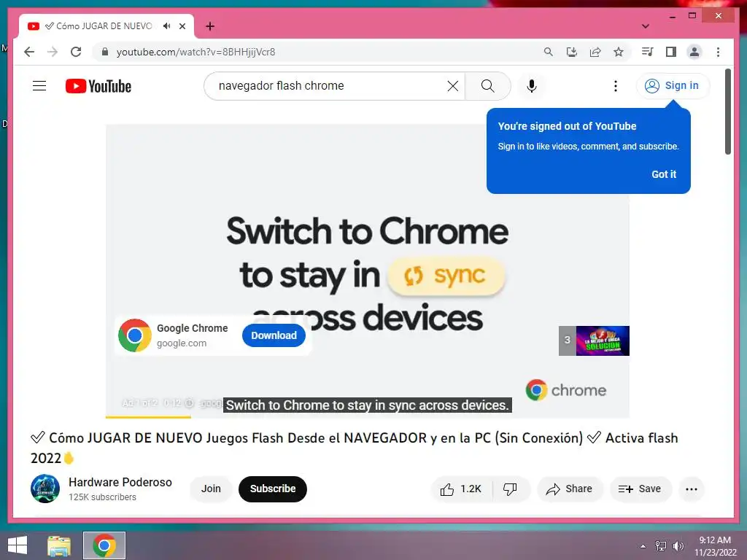Viewport: 747px width, 560px height.
Task: Click the page vertical scrollbar
Action: (x=727, y=112)
